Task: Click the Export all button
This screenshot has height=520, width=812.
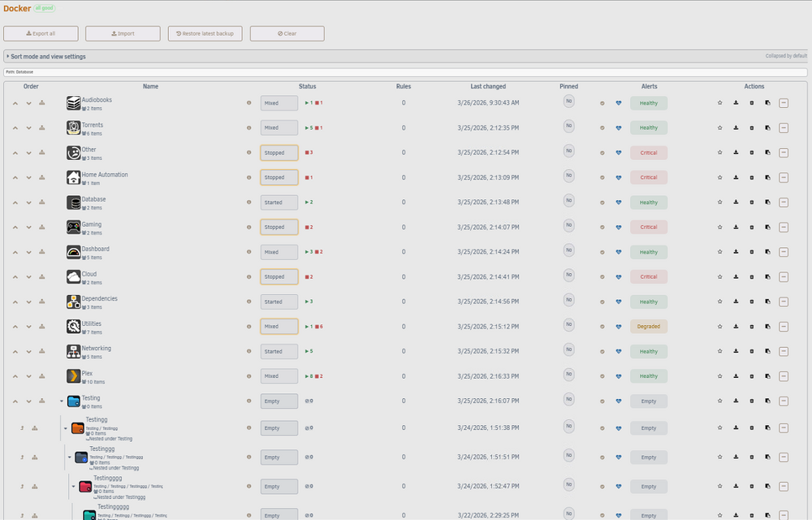Action: (x=41, y=33)
